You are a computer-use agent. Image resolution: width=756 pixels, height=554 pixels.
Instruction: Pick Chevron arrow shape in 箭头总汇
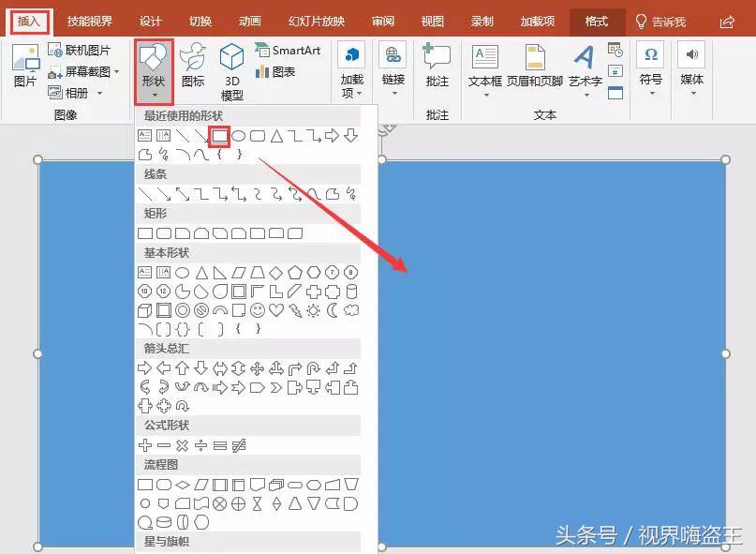click(275, 387)
